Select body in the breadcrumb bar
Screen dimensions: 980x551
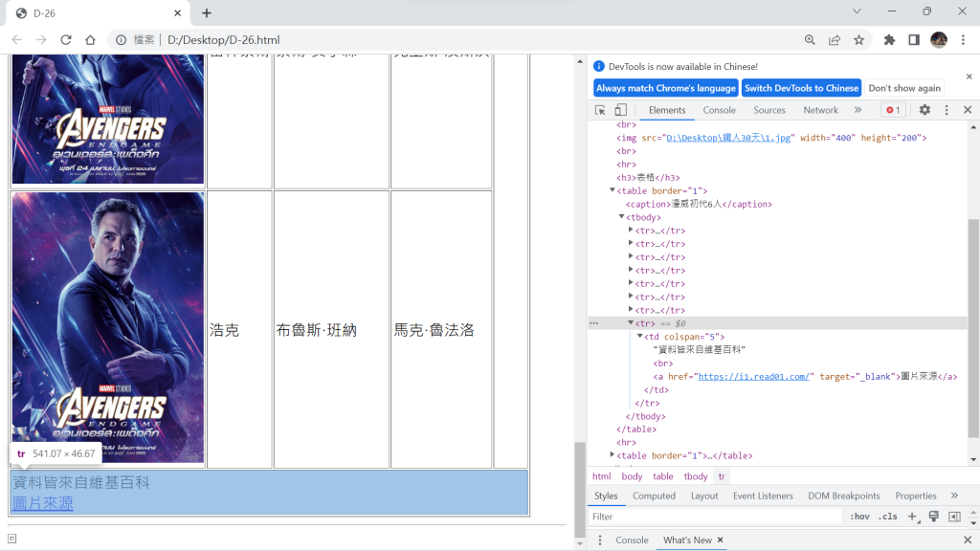pyautogui.click(x=632, y=476)
